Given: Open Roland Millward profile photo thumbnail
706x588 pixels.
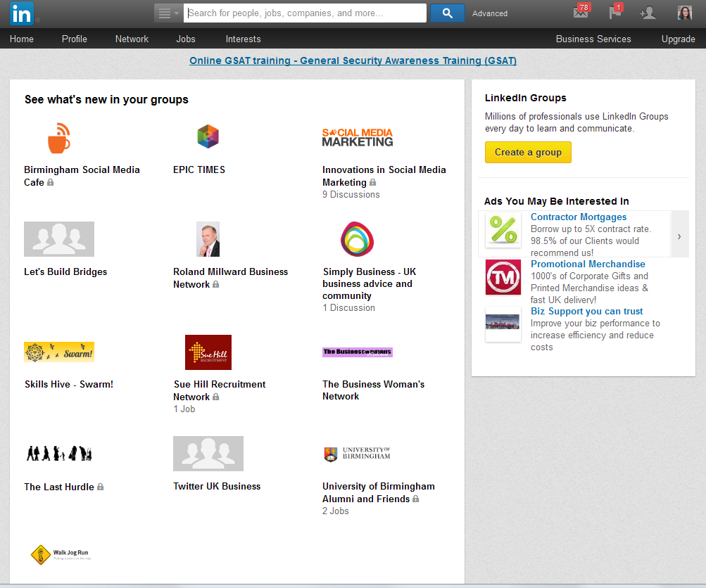Looking at the screenshot, I should click(208, 239).
